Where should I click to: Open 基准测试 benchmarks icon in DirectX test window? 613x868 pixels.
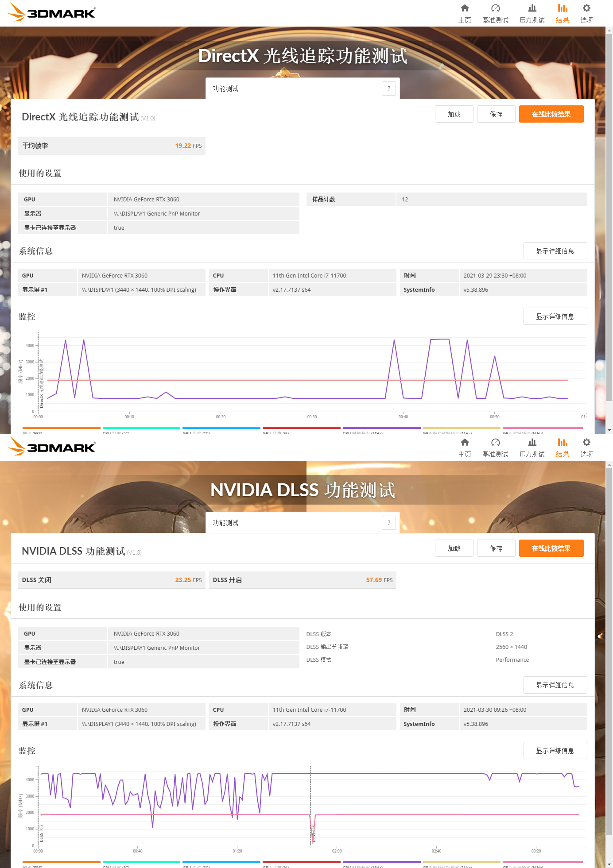click(x=495, y=8)
